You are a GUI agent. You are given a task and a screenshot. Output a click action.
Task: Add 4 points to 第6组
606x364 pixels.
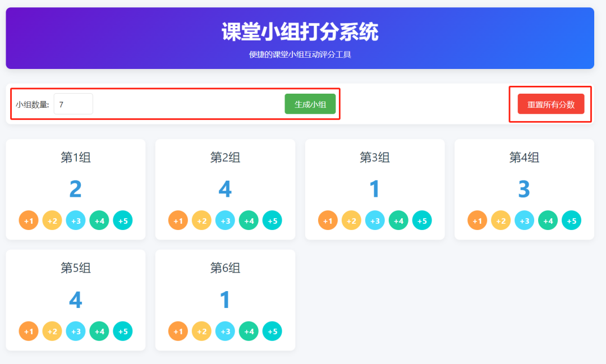tap(249, 331)
